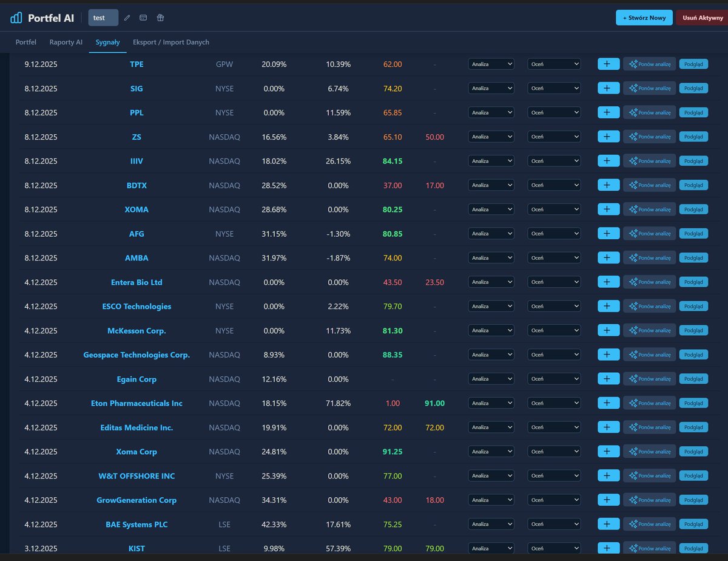Click Podgląd in the KIST row

(x=693, y=548)
